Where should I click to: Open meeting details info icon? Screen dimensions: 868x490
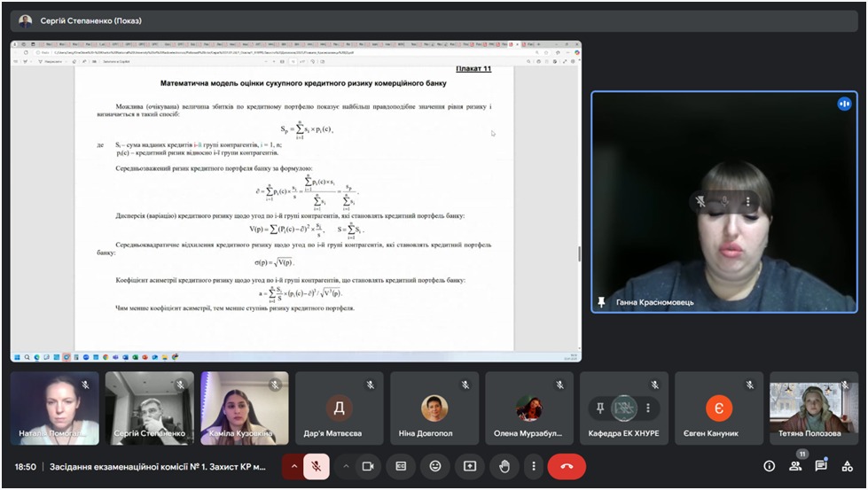(770, 466)
